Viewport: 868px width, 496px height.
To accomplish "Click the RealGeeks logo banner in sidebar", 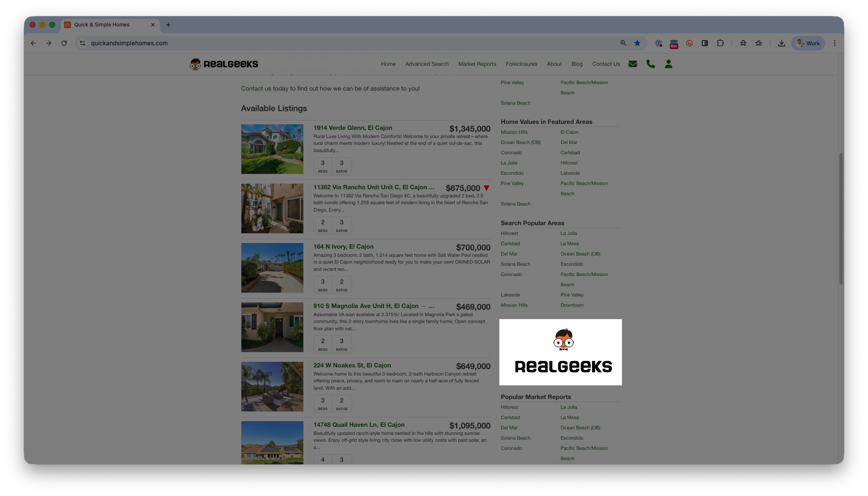I will click(560, 352).
